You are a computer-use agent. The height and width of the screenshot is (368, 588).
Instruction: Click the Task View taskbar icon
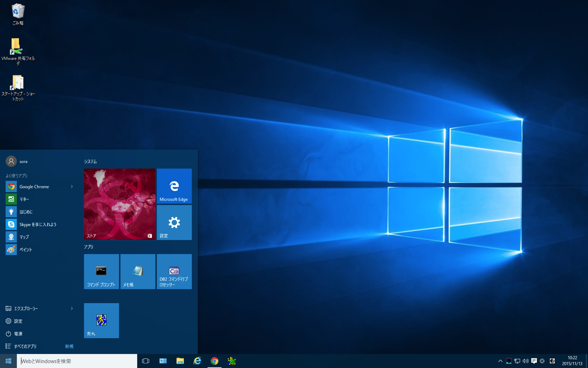point(146,361)
